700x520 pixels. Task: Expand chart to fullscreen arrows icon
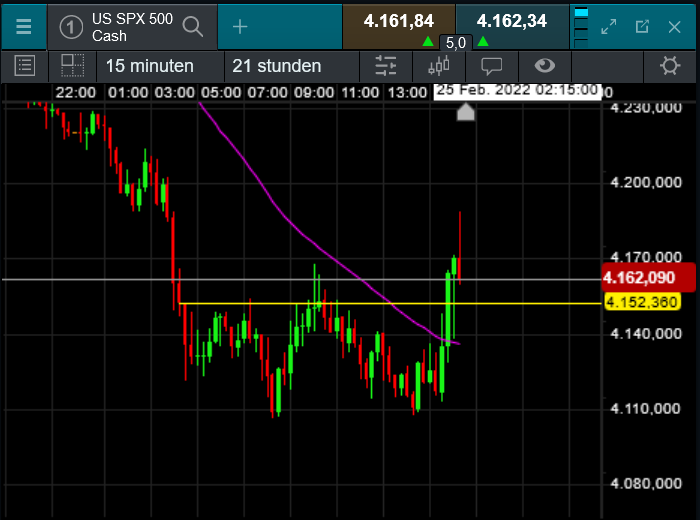[x=608, y=27]
